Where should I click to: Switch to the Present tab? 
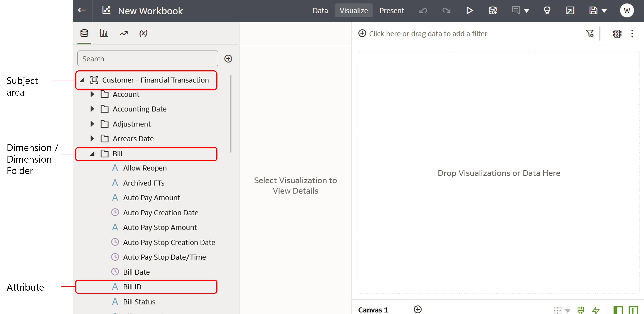click(392, 10)
